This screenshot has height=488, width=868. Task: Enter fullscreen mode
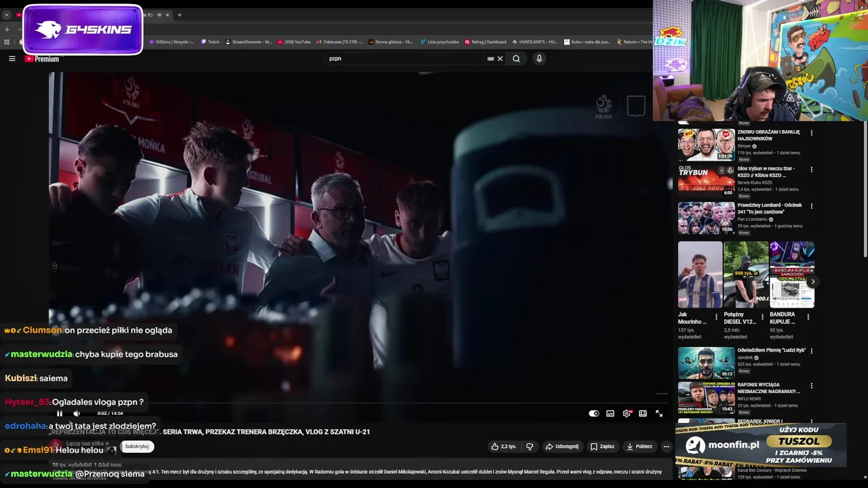(x=659, y=413)
